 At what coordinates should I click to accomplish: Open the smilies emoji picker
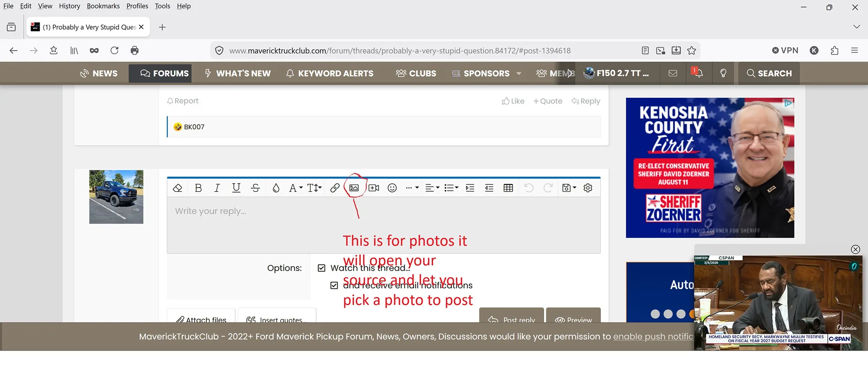tap(392, 188)
